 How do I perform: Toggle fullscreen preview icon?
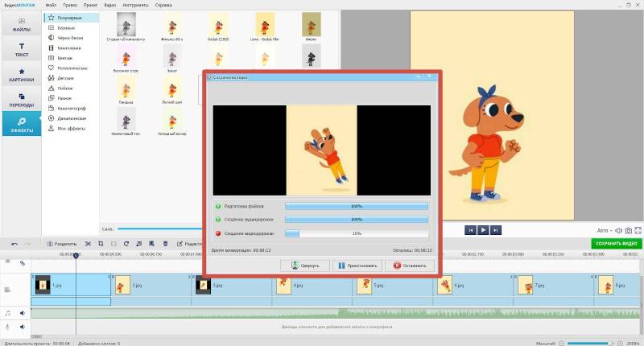(638, 231)
